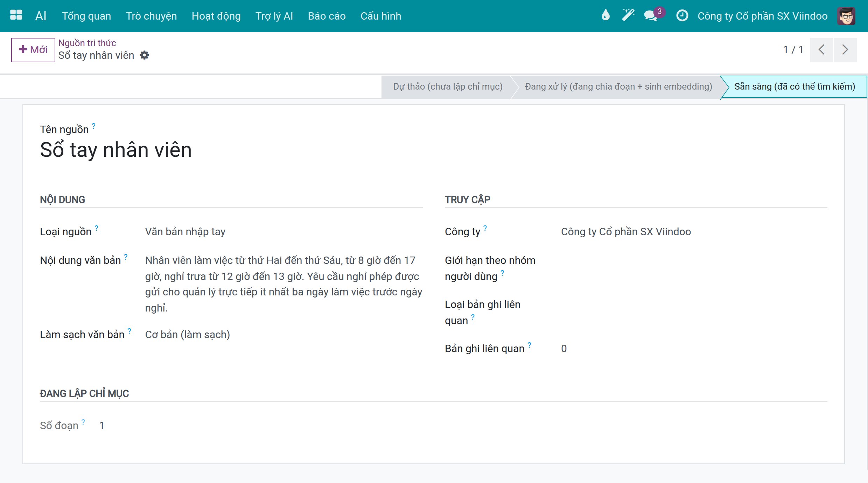This screenshot has height=483, width=868.
Task: Edit the Sổ tay nhân viên title field
Action: coord(116,150)
